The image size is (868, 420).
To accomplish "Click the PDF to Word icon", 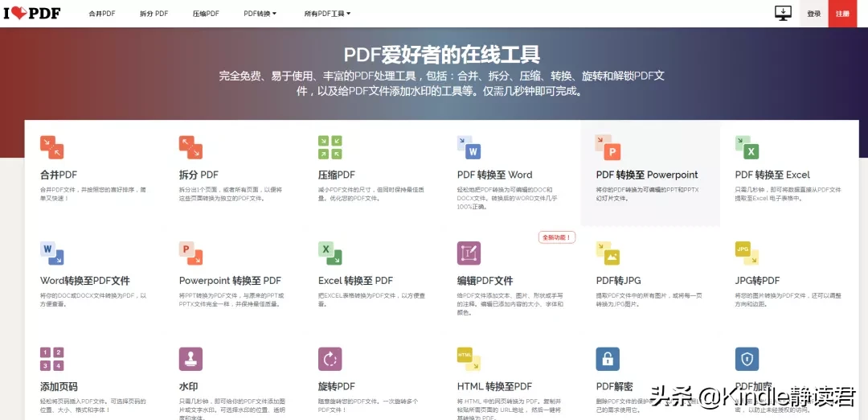I will 469,147.
